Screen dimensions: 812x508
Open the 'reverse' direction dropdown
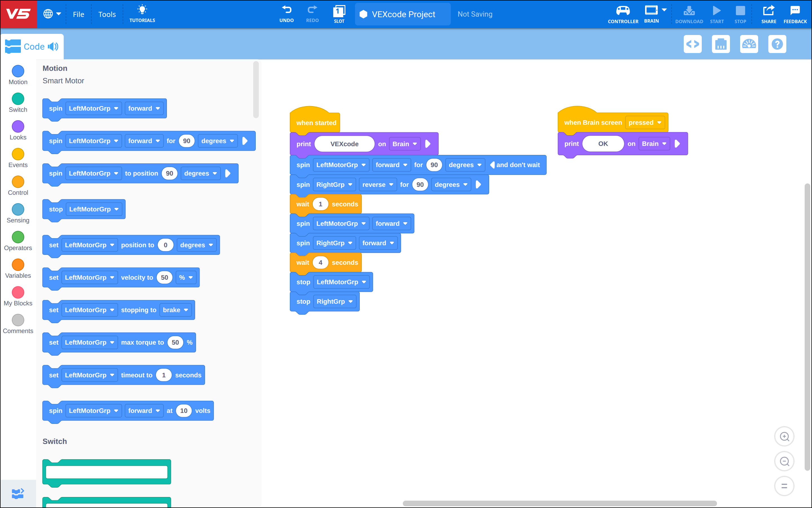pyautogui.click(x=378, y=185)
